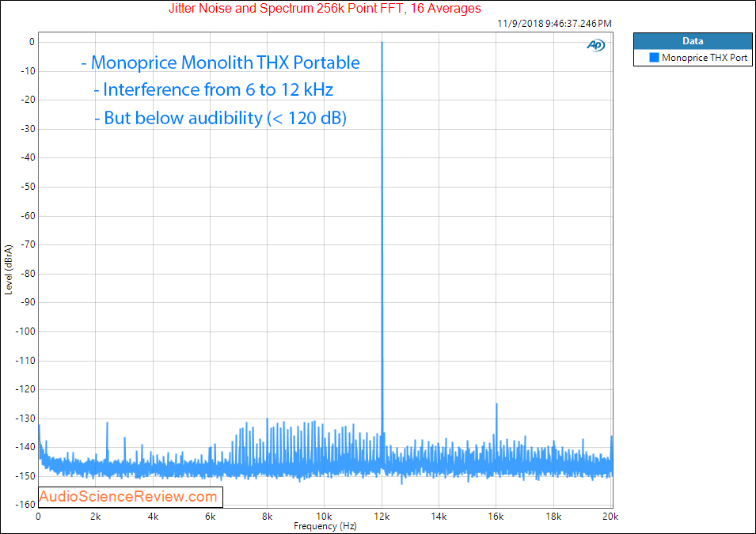This screenshot has height=534, width=756.
Task: Click the timestamp "11/9/2018 9:46:37.246 PM"
Action: [554, 23]
